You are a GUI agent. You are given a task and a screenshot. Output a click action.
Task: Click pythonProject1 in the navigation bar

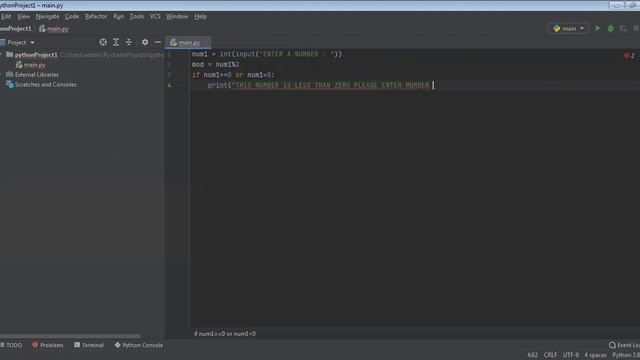[x=16, y=29]
